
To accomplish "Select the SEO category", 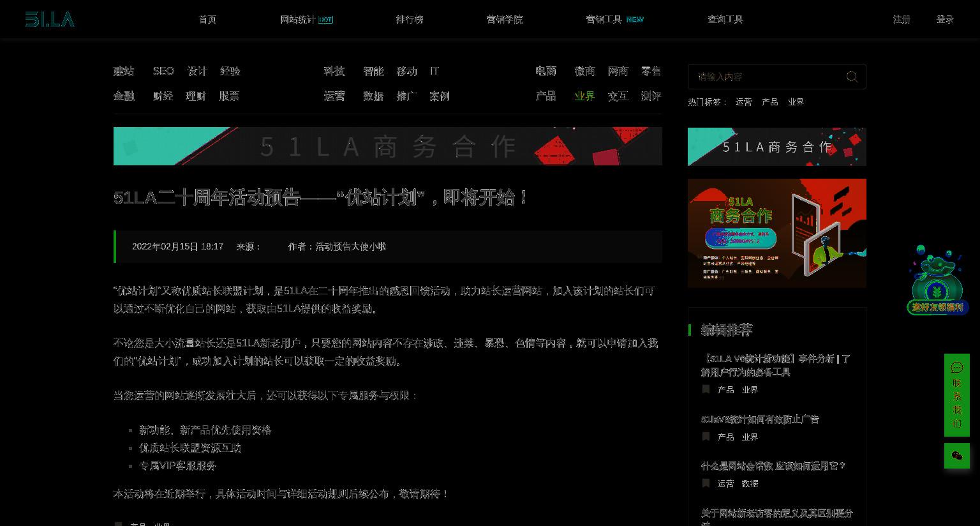I will pyautogui.click(x=163, y=71).
